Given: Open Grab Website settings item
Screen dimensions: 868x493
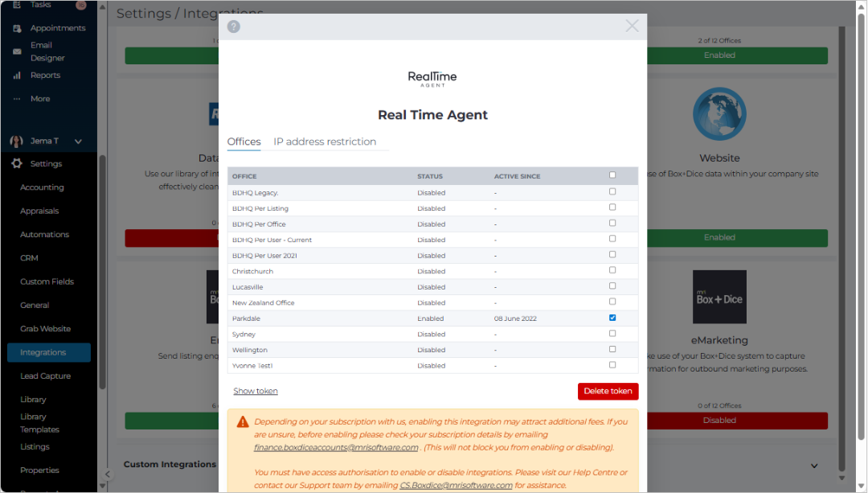Looking at the screenshot, I should [45, 328].
